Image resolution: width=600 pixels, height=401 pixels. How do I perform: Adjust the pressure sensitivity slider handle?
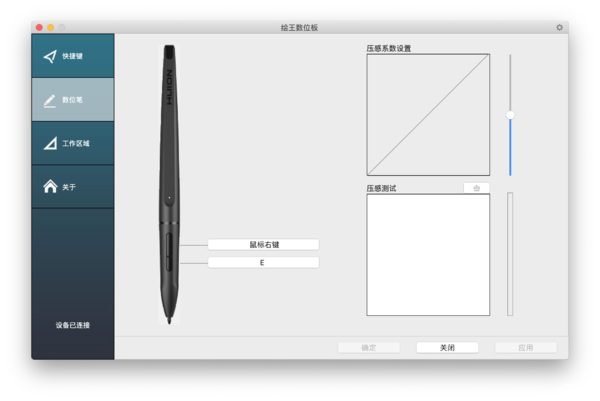(x=510, y=115)
